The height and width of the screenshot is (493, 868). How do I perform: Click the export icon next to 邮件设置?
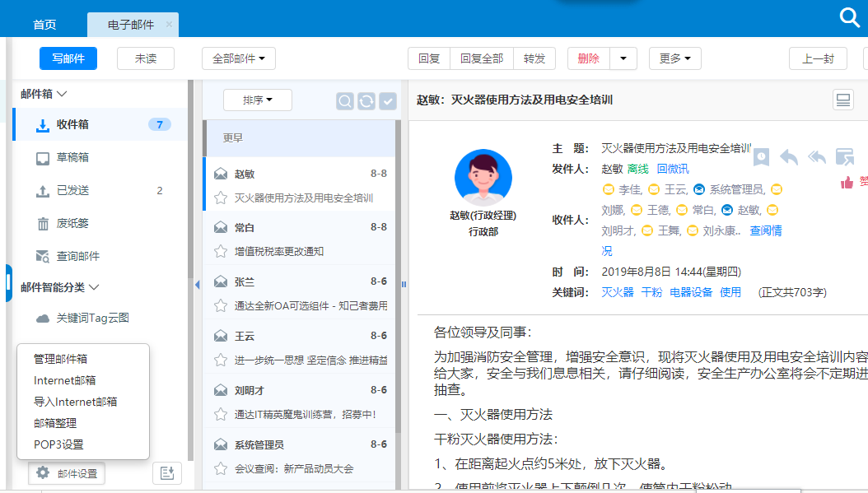pos(167,473)
